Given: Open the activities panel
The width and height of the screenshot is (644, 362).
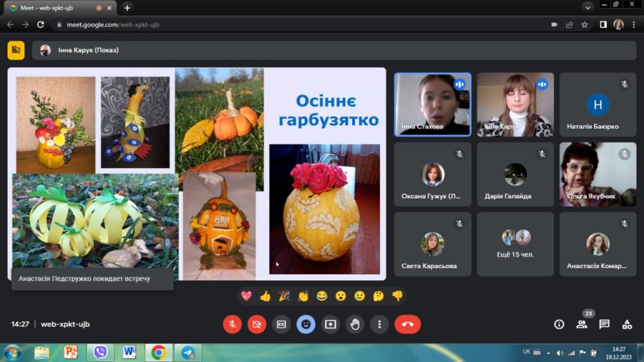Looking at the screenshot, I should pos(627,324).
